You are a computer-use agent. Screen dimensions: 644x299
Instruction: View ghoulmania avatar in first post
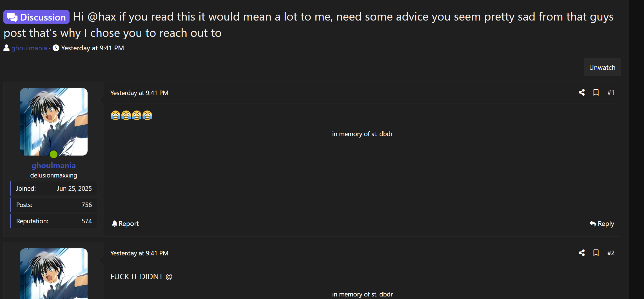pos(54,122)
